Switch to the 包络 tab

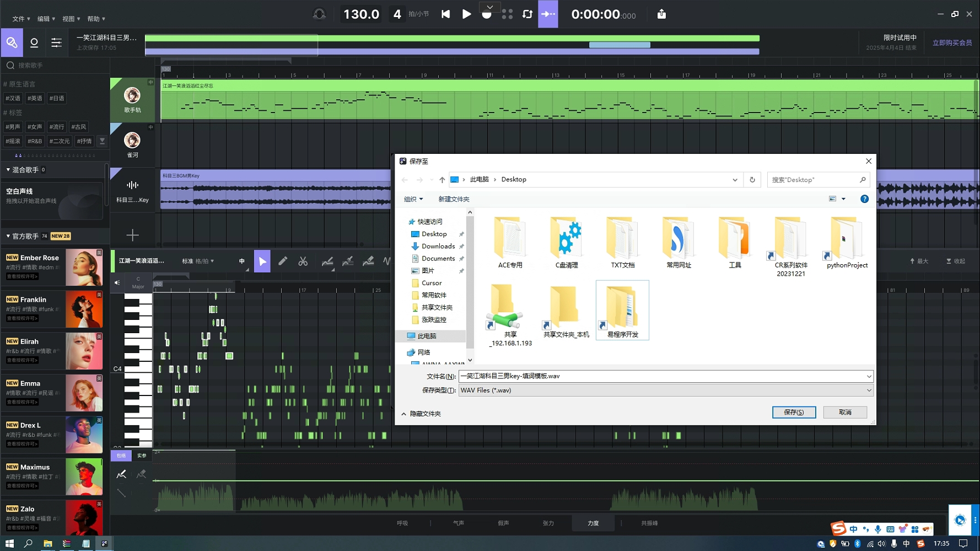click(121, 456)
